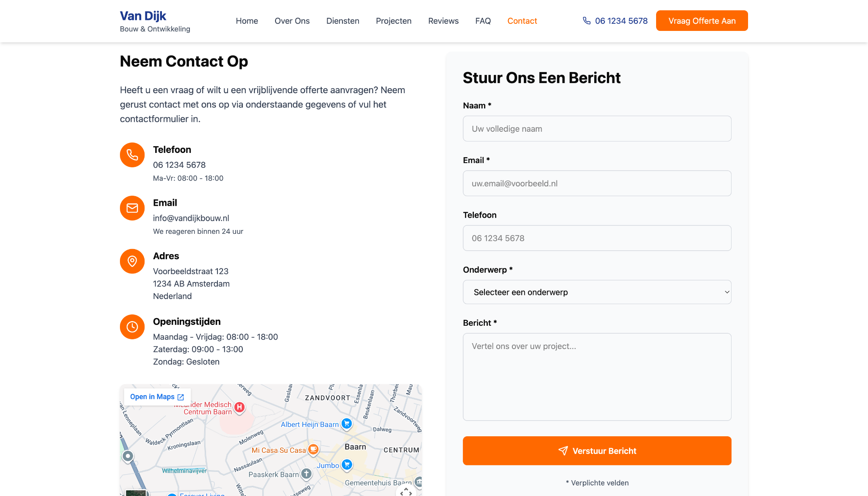Screen dimensions: 868x496
Task: Follow the Open in Maps link
Action: pyautogui.click(x=157, y=397)
